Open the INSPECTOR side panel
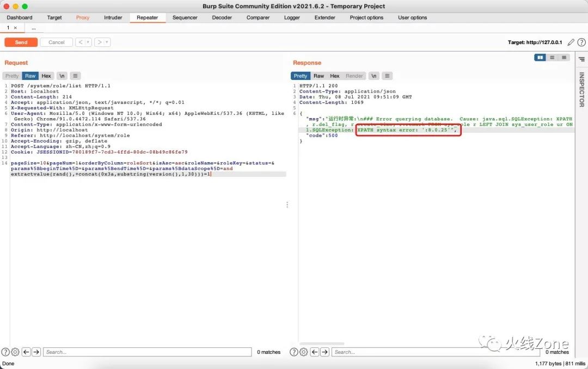This screenshot has width=588, height=369. [581, 89]
